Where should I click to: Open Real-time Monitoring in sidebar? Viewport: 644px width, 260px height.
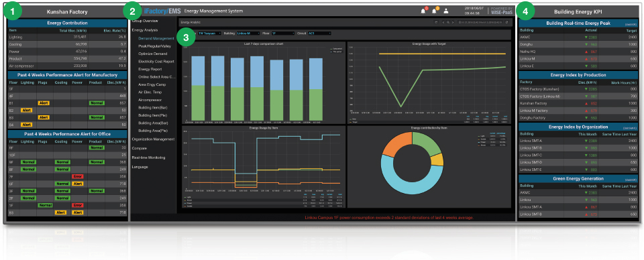pos(148,157)
